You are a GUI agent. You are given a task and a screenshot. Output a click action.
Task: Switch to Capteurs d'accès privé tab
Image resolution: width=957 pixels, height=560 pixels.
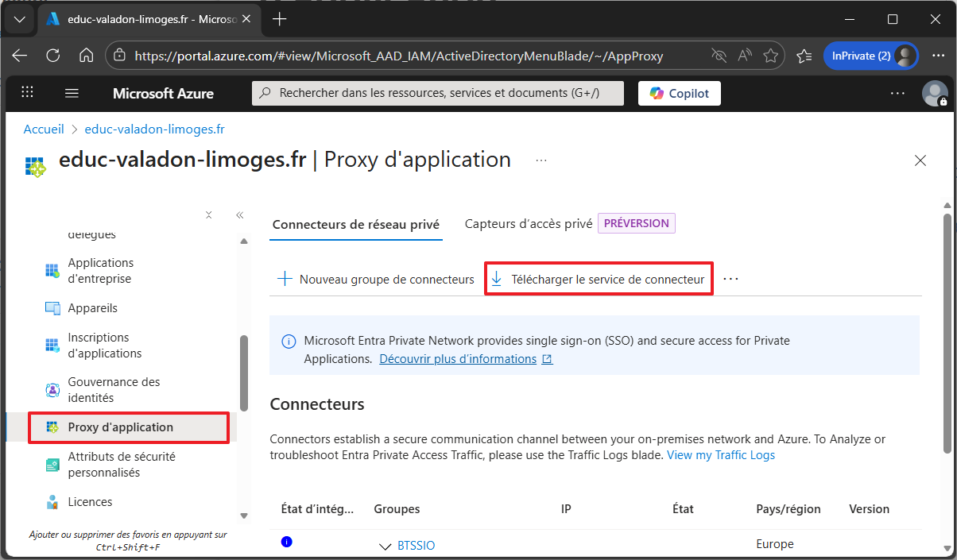click(529, 224)
